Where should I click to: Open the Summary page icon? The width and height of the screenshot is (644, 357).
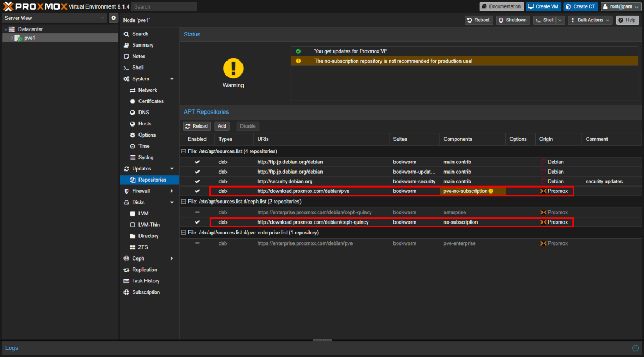126,45
